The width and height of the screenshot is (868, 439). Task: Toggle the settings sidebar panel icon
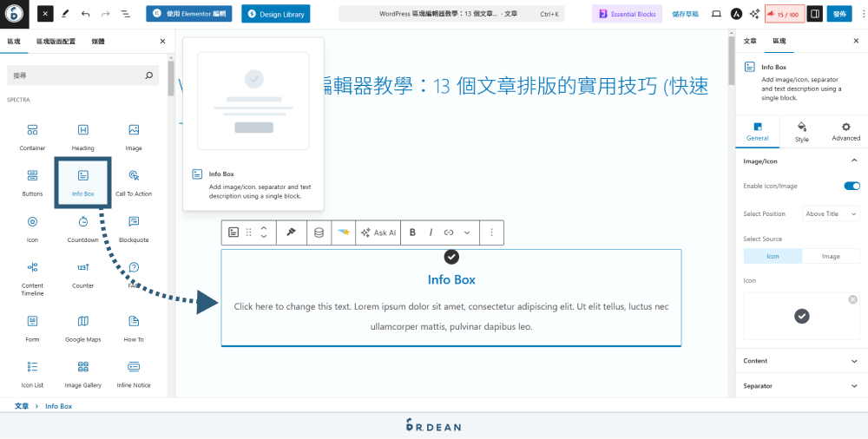pos(814,14)
